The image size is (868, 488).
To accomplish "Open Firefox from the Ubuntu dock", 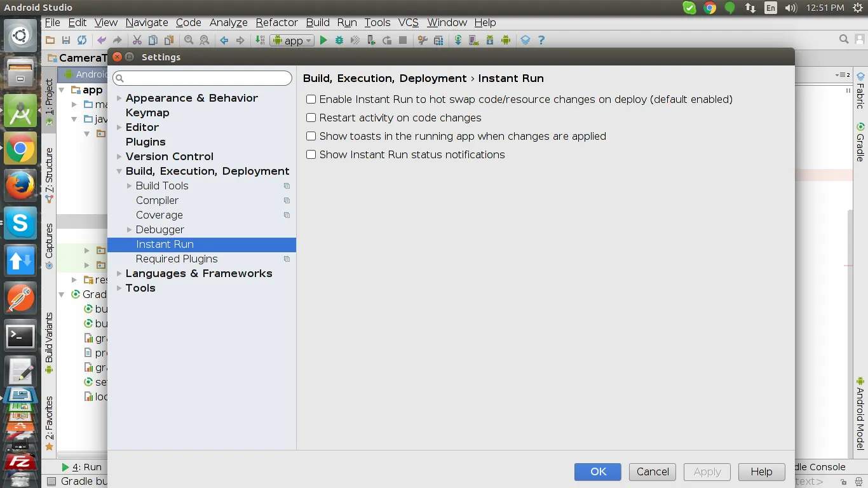I will point(20,186).
